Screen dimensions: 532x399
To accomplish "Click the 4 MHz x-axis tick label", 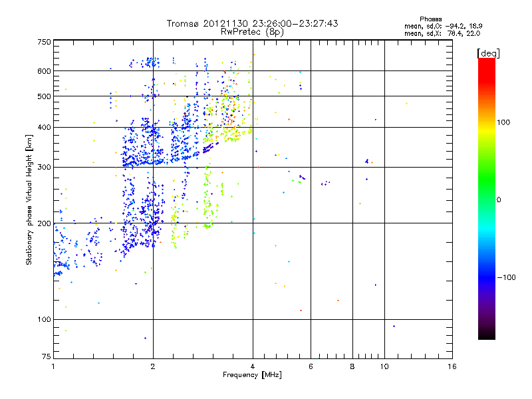I will click(x=253, y=367).
